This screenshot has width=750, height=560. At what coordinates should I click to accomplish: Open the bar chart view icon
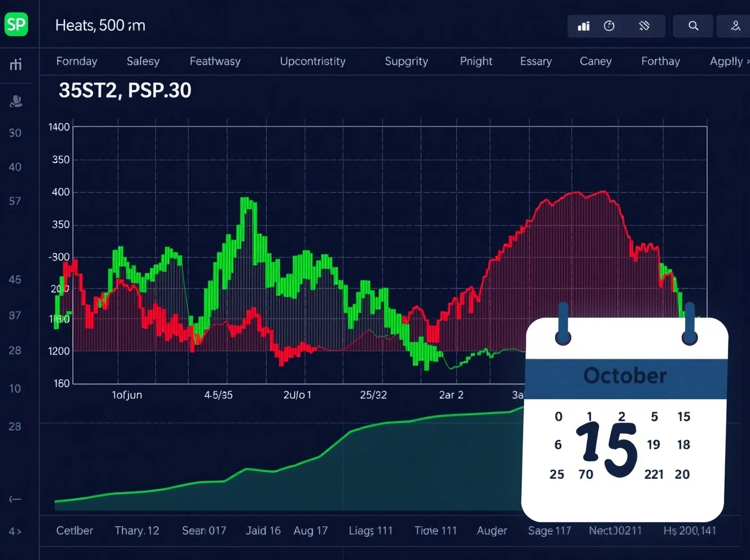(583, 26)
